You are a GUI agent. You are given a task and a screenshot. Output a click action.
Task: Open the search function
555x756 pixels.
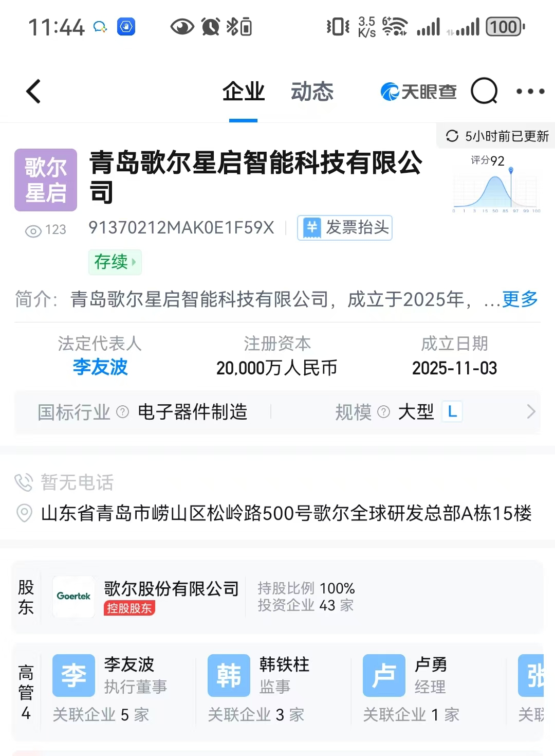[484, 92]
